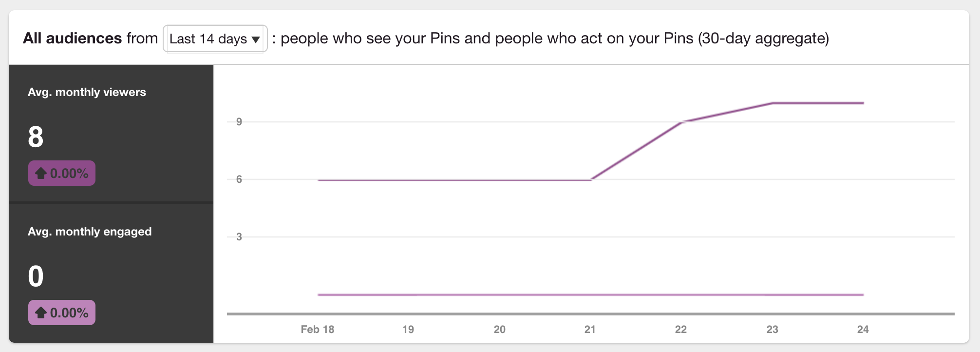The image size is (980, 352).
Task: Click the dropdown arrow beside Last 14 days
Action: pos(256,39)
